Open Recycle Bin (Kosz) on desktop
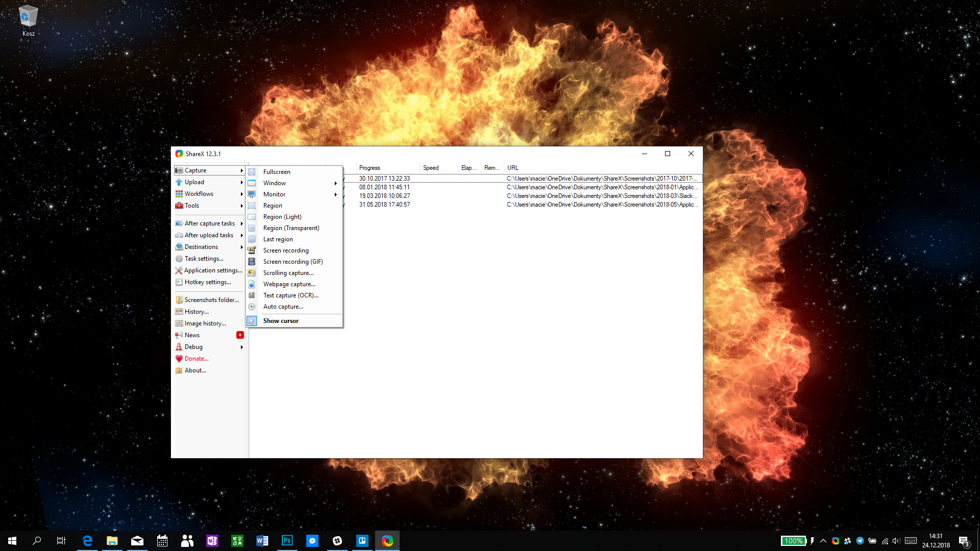The width and height of the screenshot is (980, 551). pyautogui.click(x=28, y=21)
